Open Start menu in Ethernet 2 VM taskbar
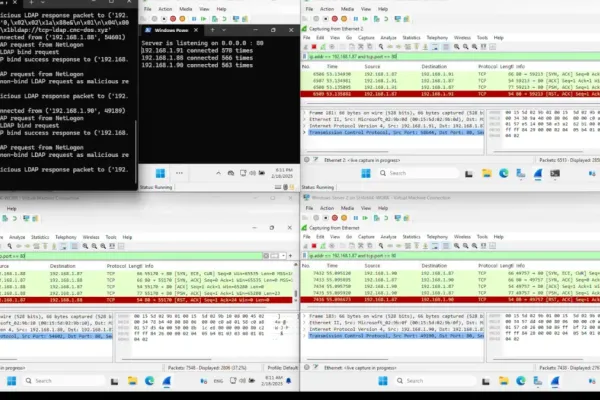The width and height of the screenshot is (600, 400). click(366, 173)
